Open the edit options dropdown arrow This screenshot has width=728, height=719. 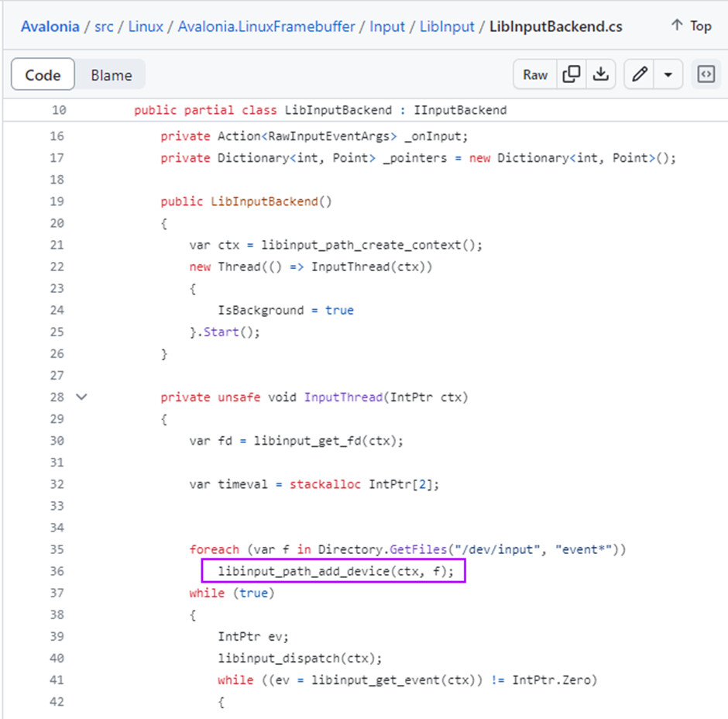click(668, 74)
